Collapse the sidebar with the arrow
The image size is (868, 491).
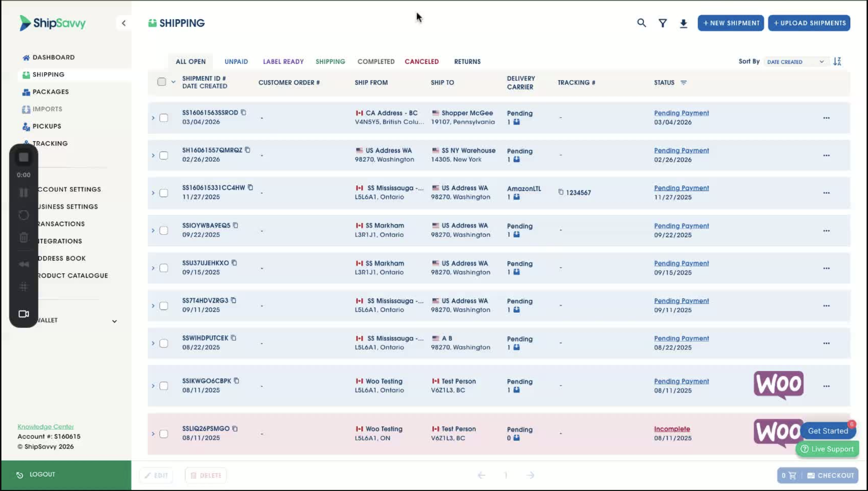coord(123,23)
